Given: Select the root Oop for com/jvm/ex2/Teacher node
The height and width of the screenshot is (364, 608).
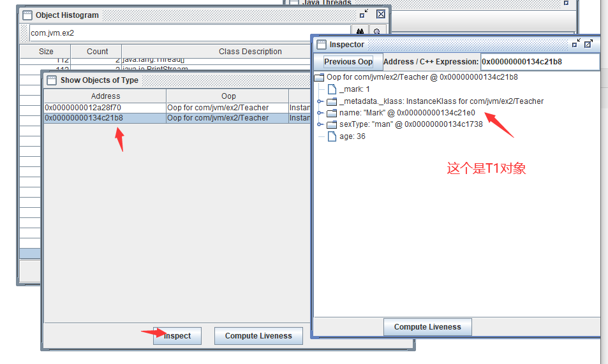Looking at the screenshot, I should pos(422,77).
